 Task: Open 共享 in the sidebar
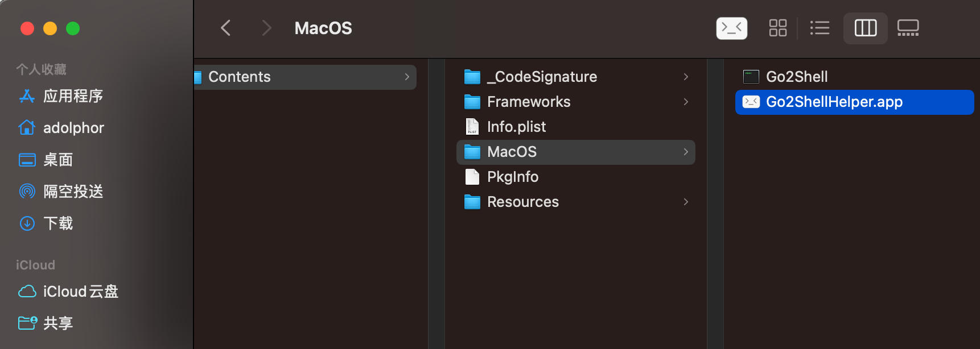click(x=58, y=323)
